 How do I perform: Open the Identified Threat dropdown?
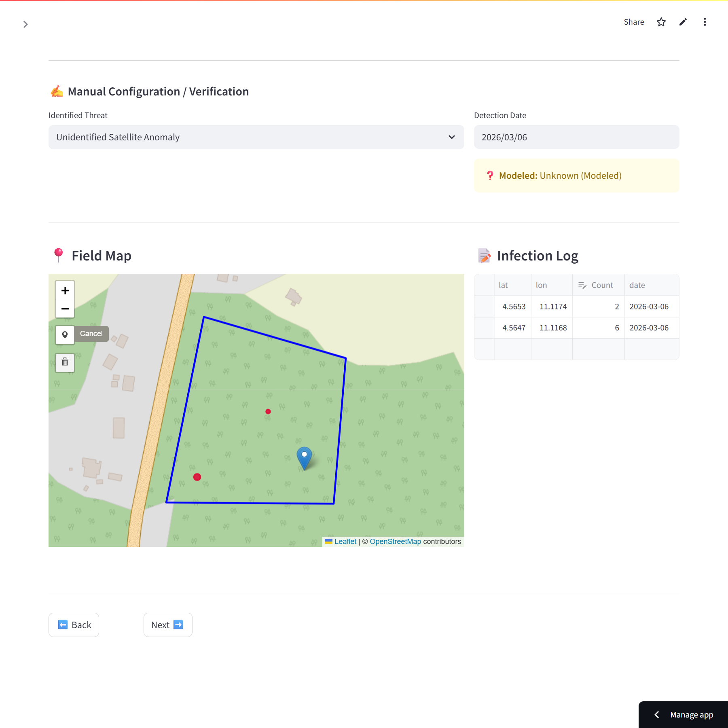coord(256,137)
